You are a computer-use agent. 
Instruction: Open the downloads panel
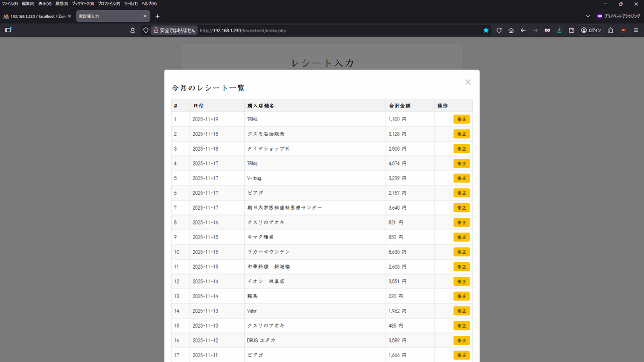pyautogui.click(x=559, y=31)
